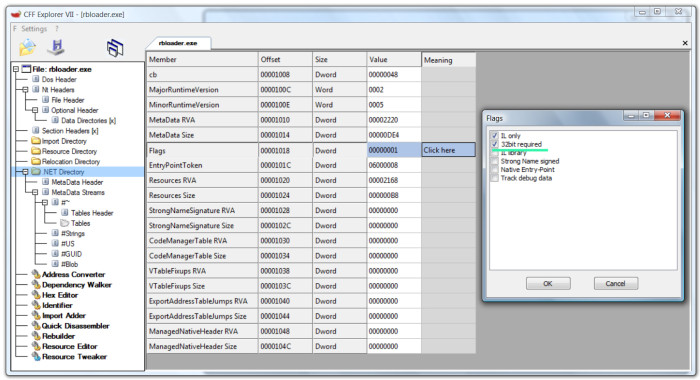The height and width of the screenshot is (380, 700).
Task: Open the Address Converter tool
Action: click(73, 275)
